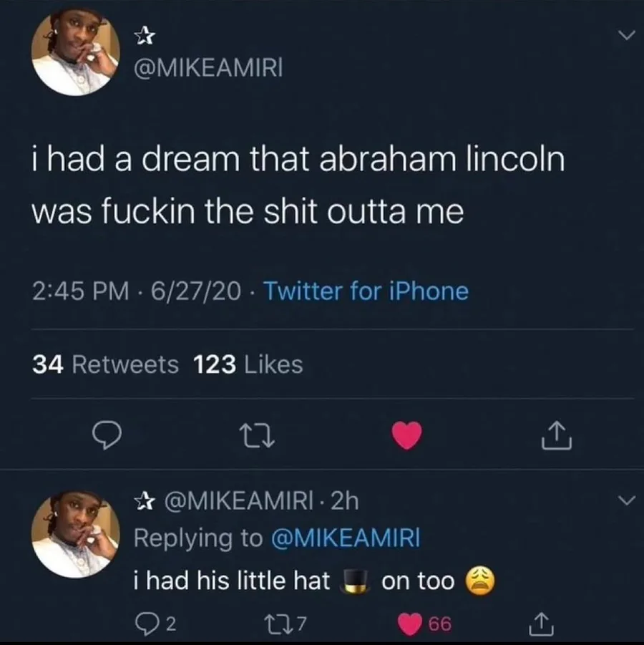Expand the main tweet's chevron options menu
The height and width of the screenshot is (645, 644).
(x=627, y=36)
